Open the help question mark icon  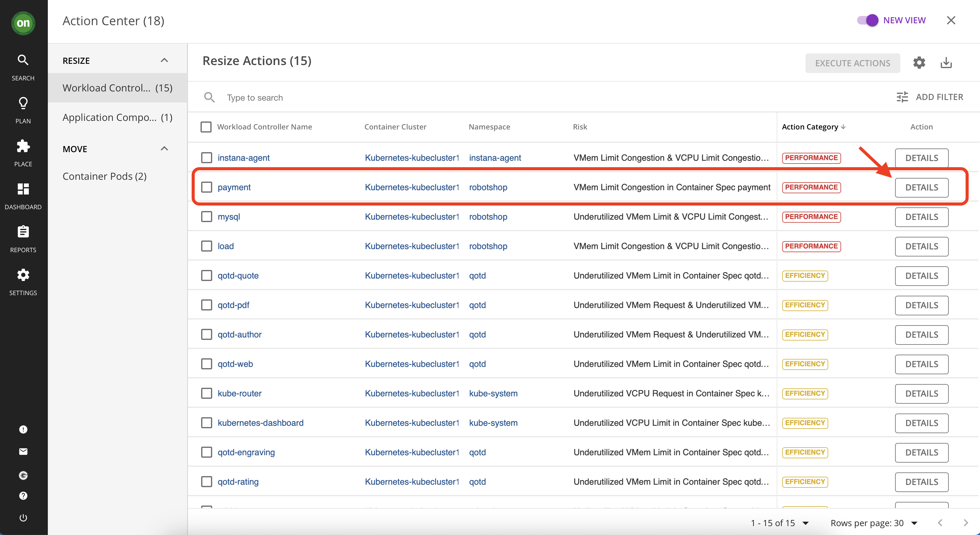tap(23, 495)
